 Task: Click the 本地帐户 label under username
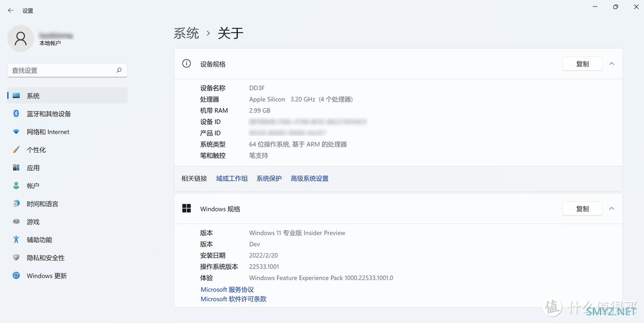pos(50,43)
